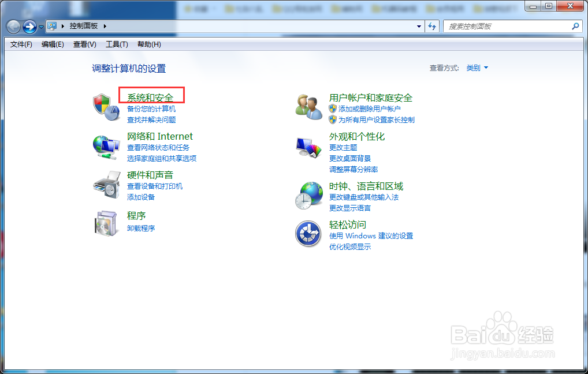Screen dimensions: 588x374
Task: Click 查找并解决问题 link
Action: (x=151, y=119)
